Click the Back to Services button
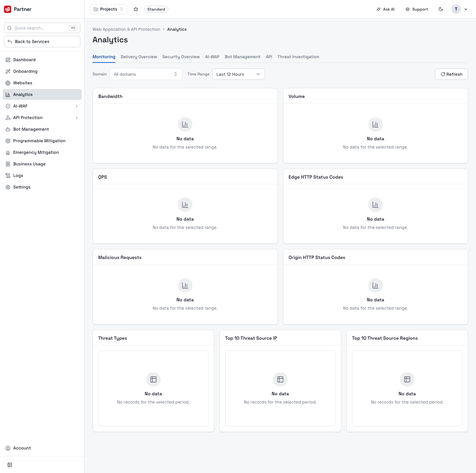Screen dimensions: 476x473 (42, 42)
